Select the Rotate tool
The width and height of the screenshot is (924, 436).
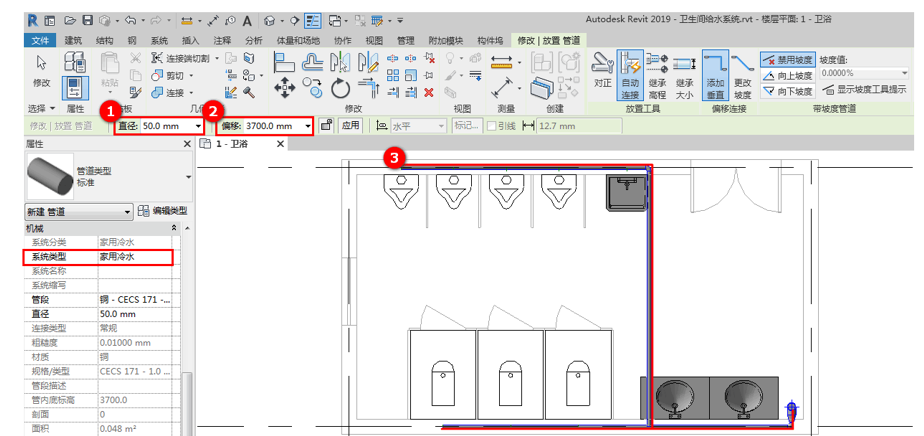341,88
